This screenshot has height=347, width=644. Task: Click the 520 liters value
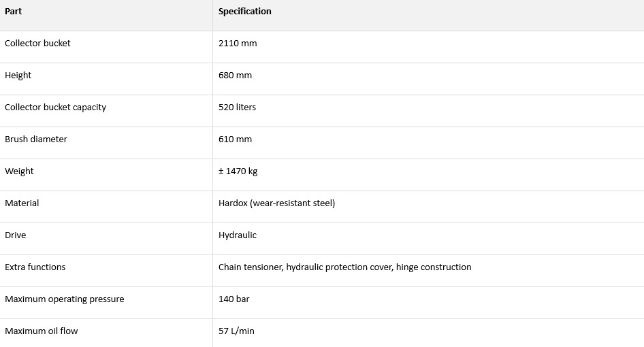point(237,108)
